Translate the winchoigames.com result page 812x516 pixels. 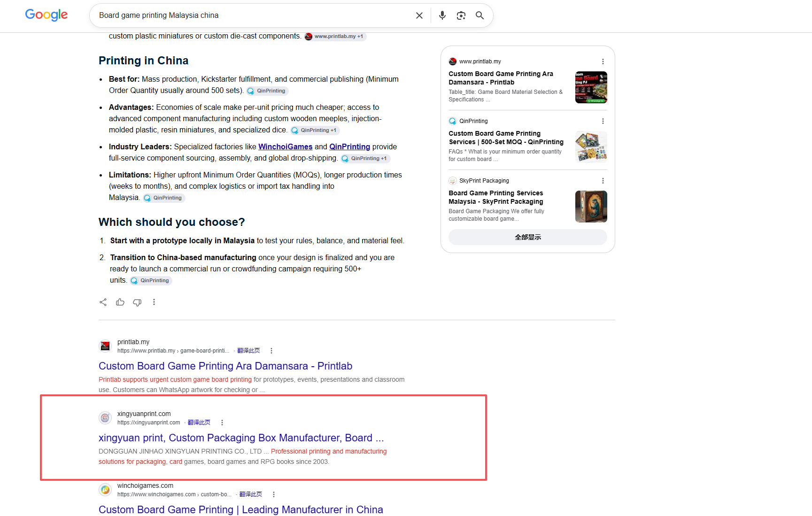pyautogui.click(x=251, y=494)
